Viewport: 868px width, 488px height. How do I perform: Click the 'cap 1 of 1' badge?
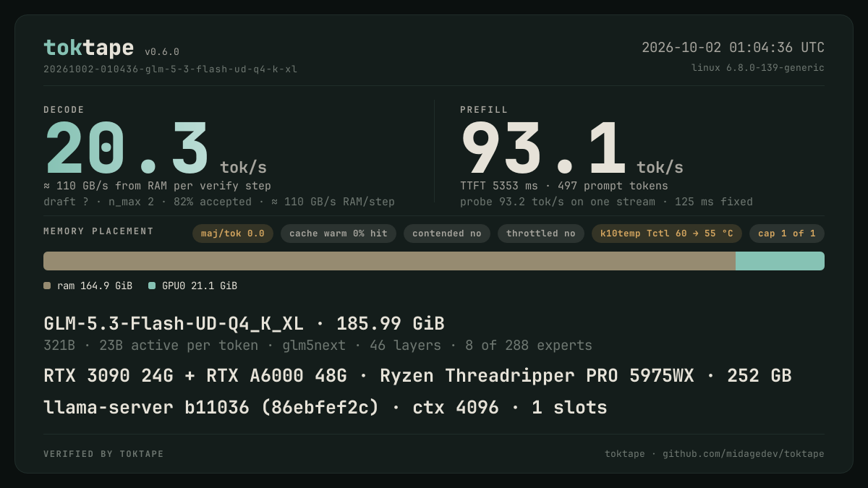click(x=787, y=234)
